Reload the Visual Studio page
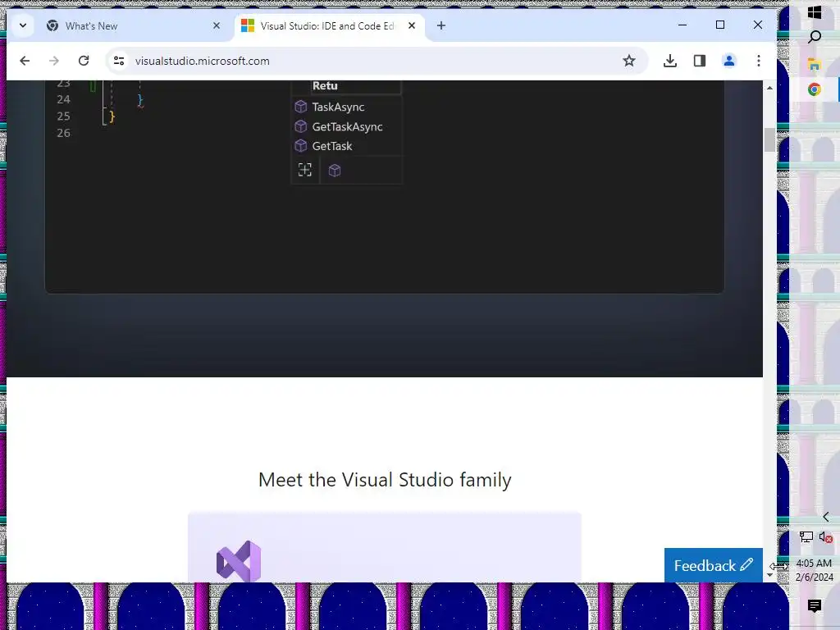Viewport: 840px width, 630px height. click(84, 61)
